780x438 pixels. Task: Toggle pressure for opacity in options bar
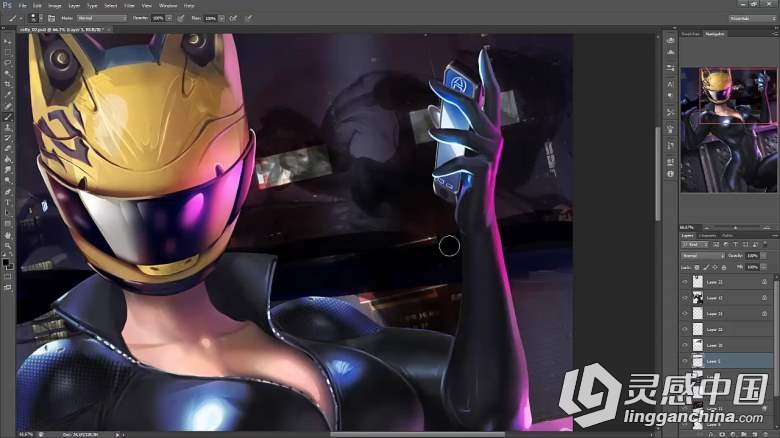181,18
